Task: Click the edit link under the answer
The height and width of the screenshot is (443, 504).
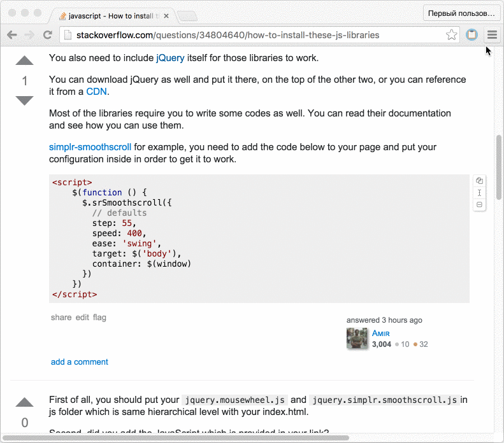Action: point(82,318)
